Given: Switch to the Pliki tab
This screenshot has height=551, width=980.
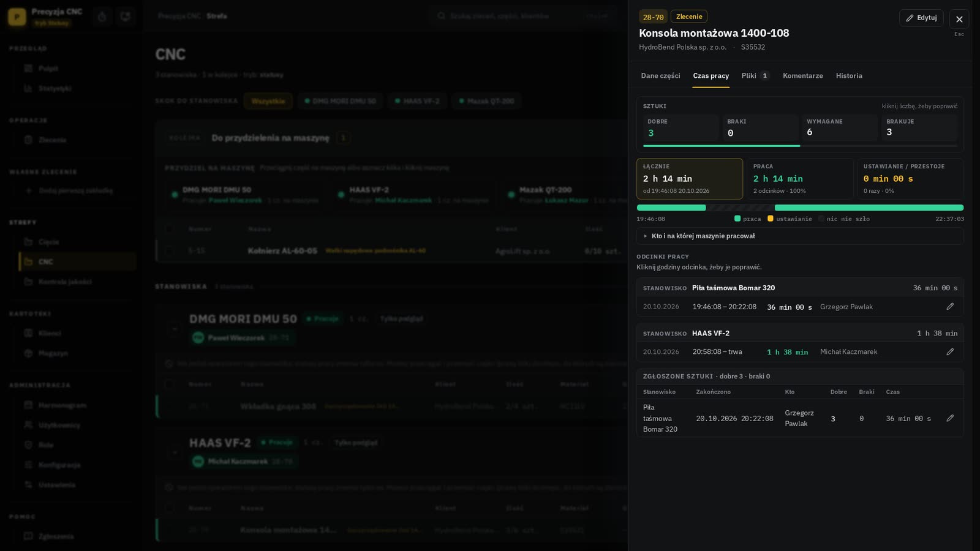Looking at the screenshot, I should click(755, 76).
